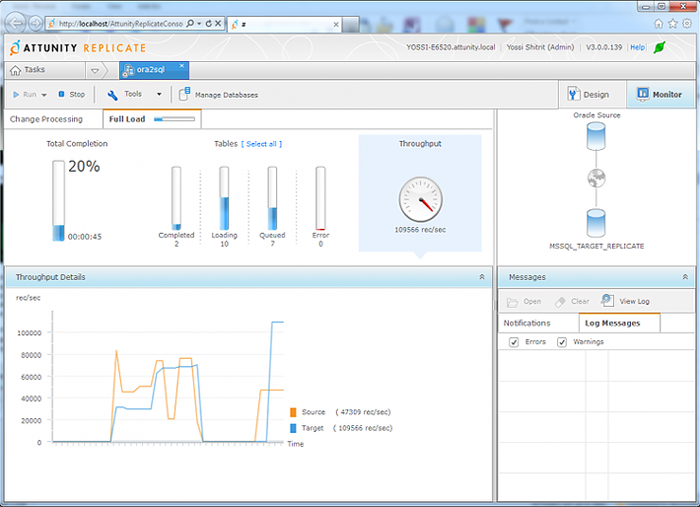Viewport: 700px width, 507px height.
Task: Click the Full Load progress bar
Action: [175, 119]
